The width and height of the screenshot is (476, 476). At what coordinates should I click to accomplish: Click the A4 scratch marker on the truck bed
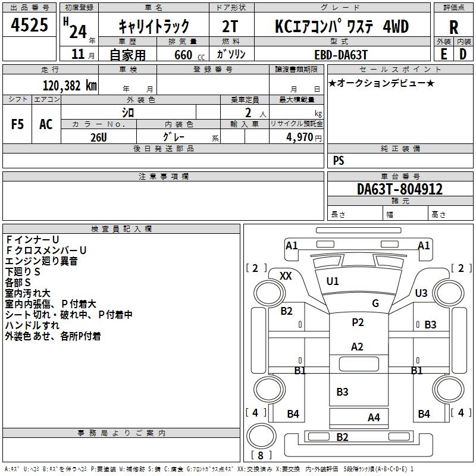coord(374,418)
